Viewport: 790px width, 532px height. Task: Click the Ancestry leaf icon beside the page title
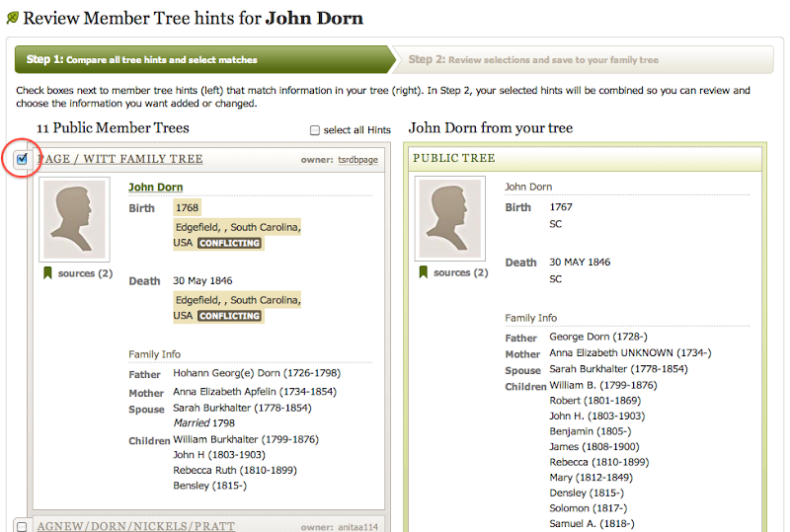[13, 18]
